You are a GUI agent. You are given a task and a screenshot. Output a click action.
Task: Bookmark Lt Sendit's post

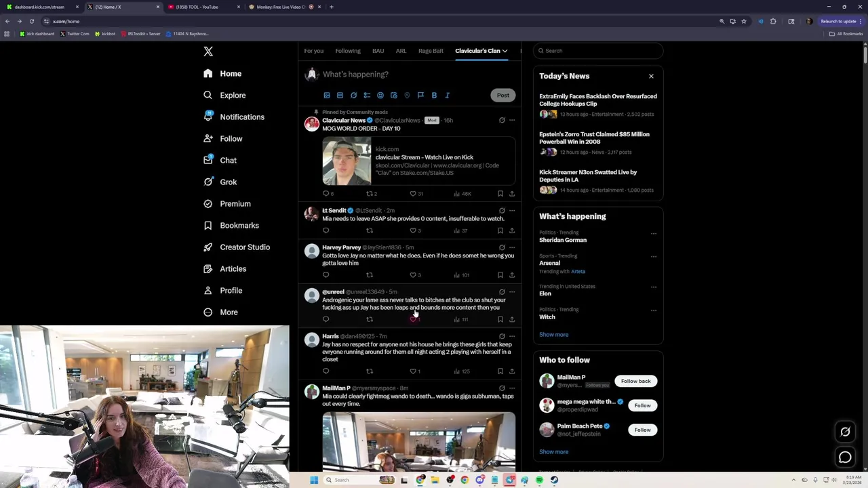pyautogui.click(x=500, y=230)
